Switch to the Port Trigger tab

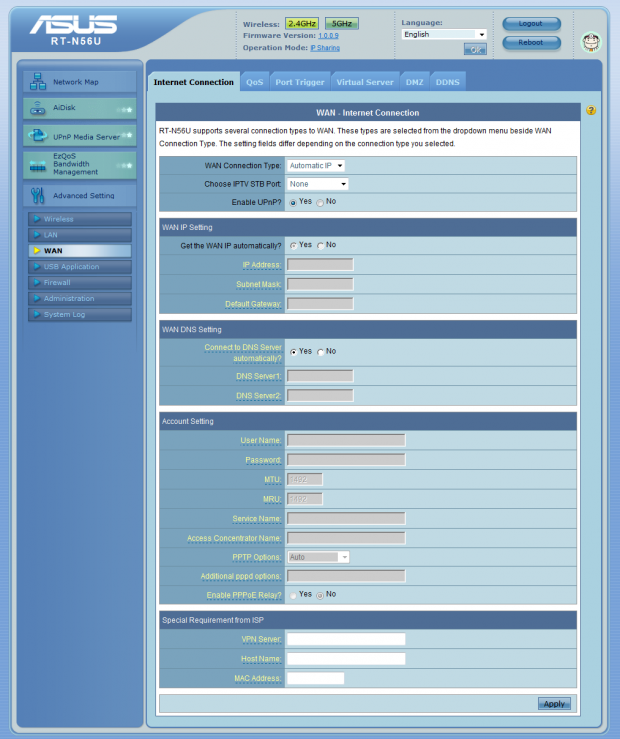coord(300,82)
